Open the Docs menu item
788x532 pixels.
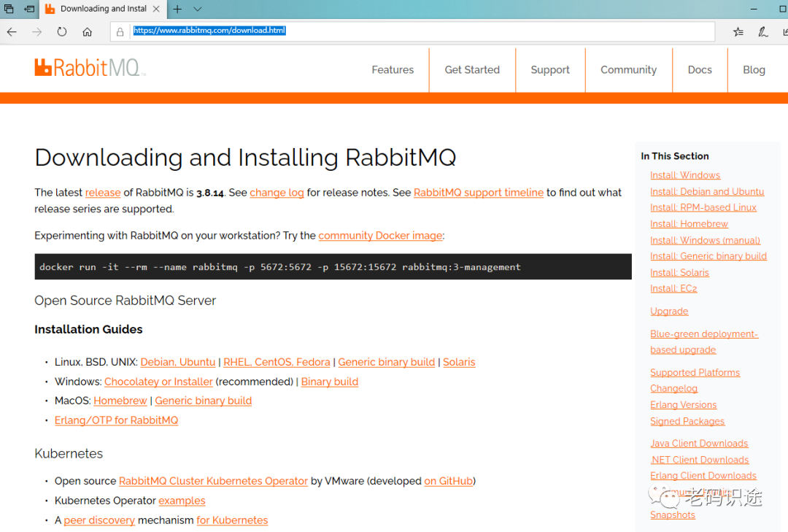pyautogui.click(x=700, y=70)
